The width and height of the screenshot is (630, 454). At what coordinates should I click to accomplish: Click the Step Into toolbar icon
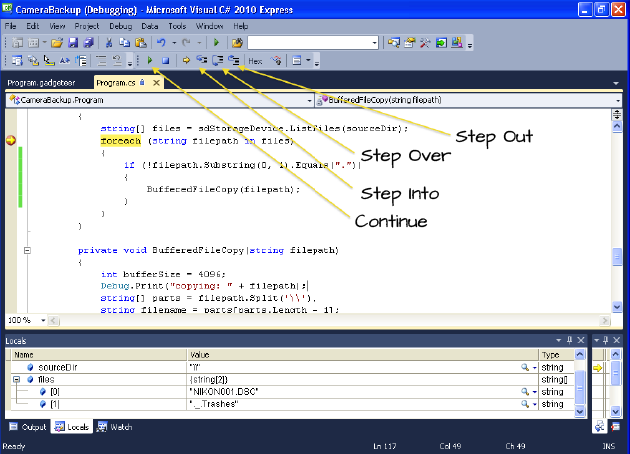coord(202,61)
